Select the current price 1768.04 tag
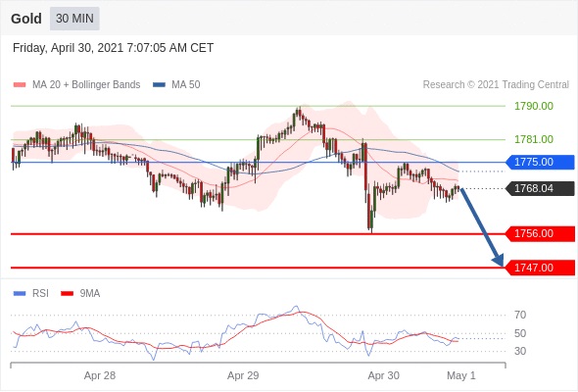 coord(540,188)
